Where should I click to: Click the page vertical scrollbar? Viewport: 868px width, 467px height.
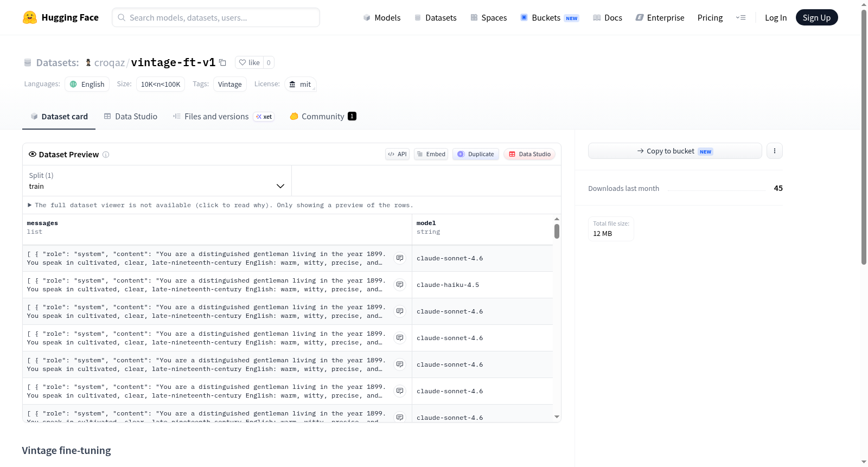[864, 137]
